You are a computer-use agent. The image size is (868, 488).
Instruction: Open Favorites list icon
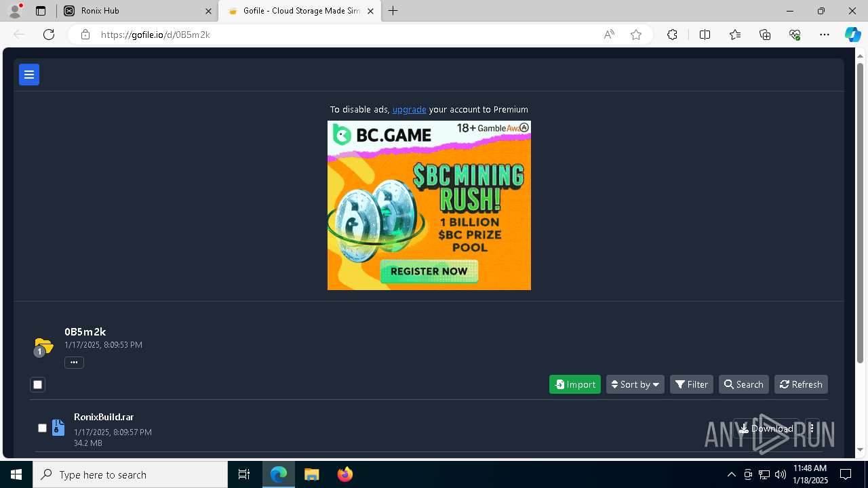(735, 35)
